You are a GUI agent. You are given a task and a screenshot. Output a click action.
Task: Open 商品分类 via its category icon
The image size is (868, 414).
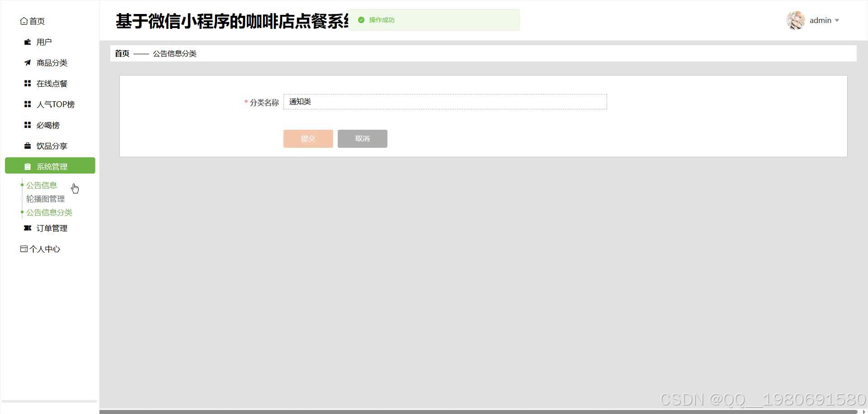pos(27,62)
